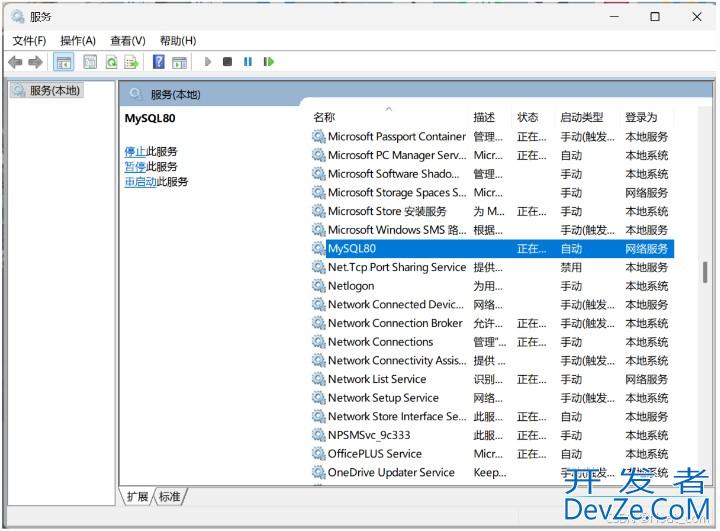Open the 文件(F) menu
Viewport: 720px width, 531px height.
click(29, 40)
